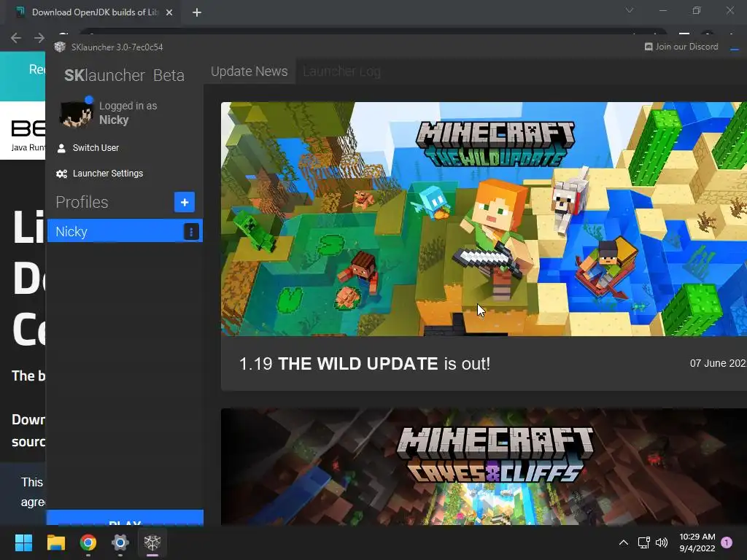747x560 pixels.
Task: Switch to the Launcher Log tab
Action: (x=341, y=71)
